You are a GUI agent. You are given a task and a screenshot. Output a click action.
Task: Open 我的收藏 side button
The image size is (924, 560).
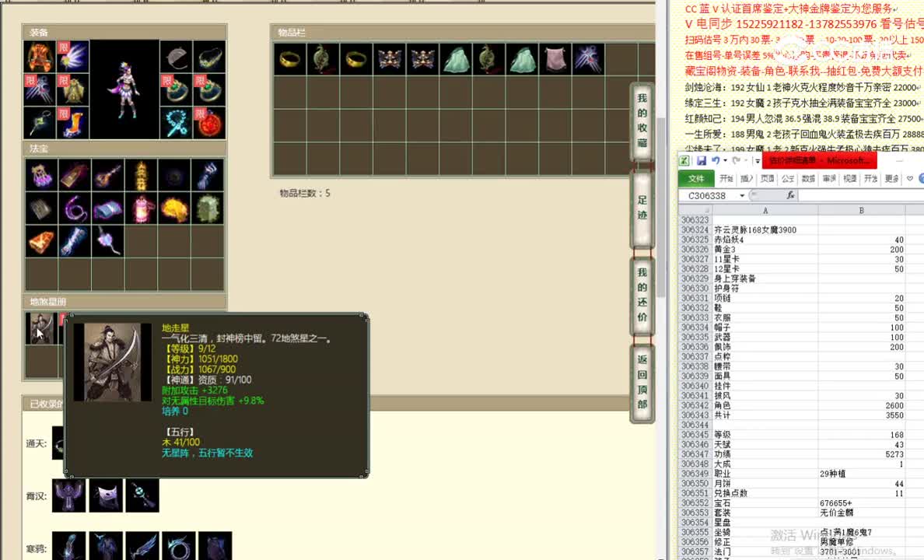[x=642, y=121]
